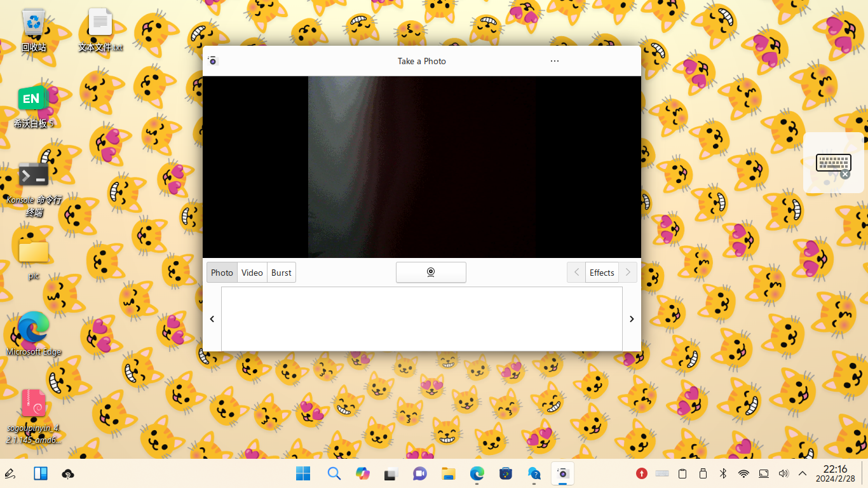Select the pic folder on desktop
Viewport: 868px width, 488px height.
[x=34, y=259]
